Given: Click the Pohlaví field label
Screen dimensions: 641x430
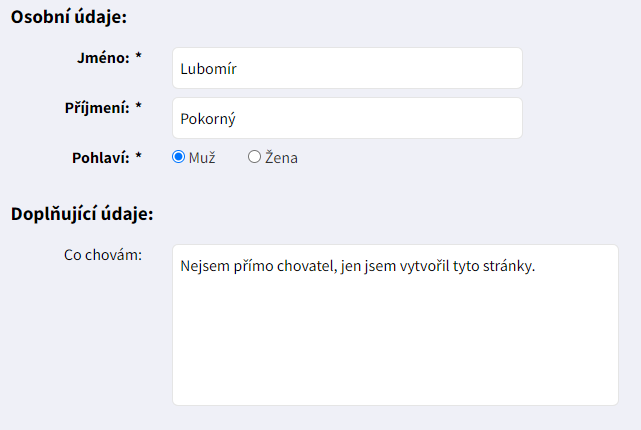Looking at the screenshot, I should click(101, 157).
